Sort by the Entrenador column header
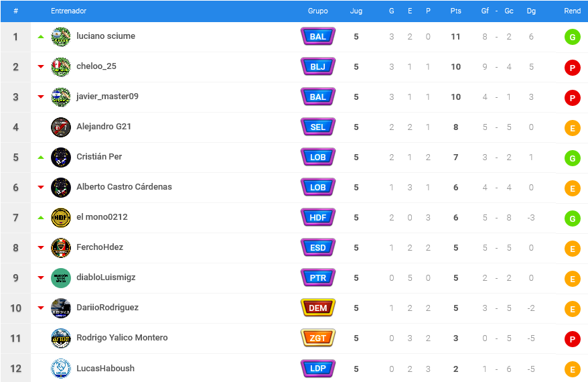Screen dimensions: 588x382 click(x=68, y=11)
